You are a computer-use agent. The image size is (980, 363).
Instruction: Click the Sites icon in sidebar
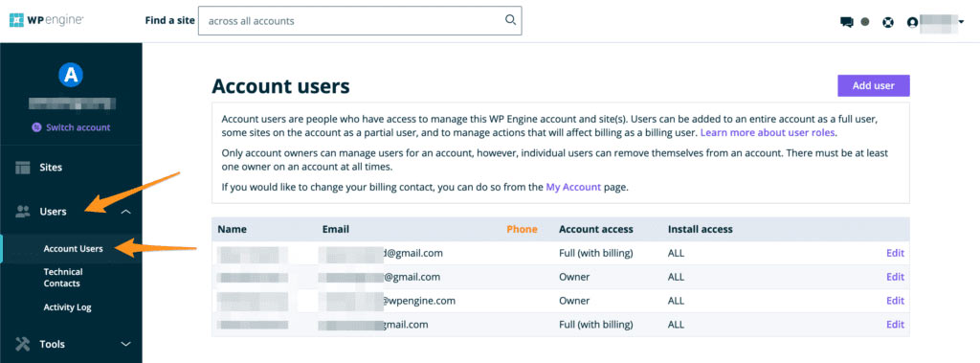point(23,167)
